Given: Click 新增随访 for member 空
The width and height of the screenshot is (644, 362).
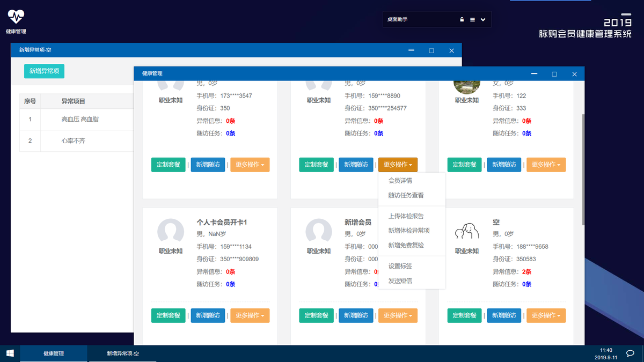Looking at the screenshot, I should (x=504, y=315).
